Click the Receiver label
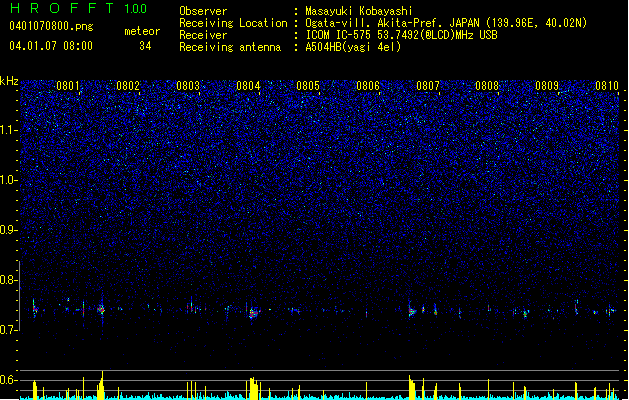This screenshot has height=400, width=629. pos(203,35)
